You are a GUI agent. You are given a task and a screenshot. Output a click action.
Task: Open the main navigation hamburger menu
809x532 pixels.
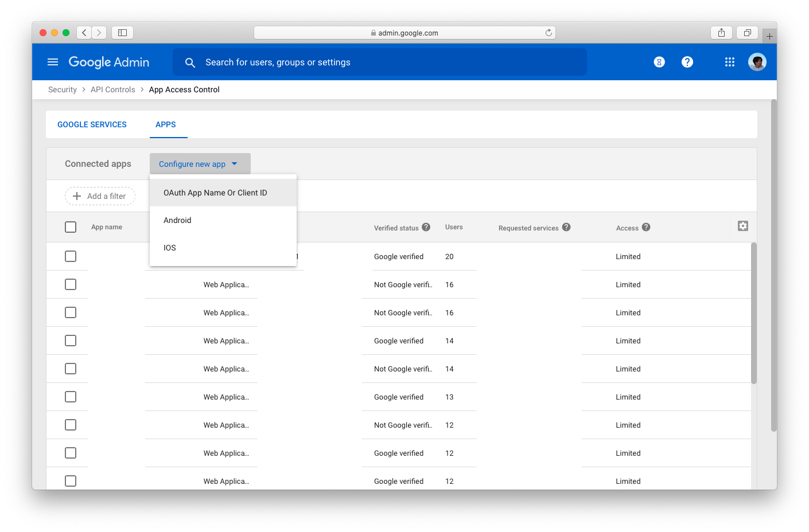pos(52,62)
